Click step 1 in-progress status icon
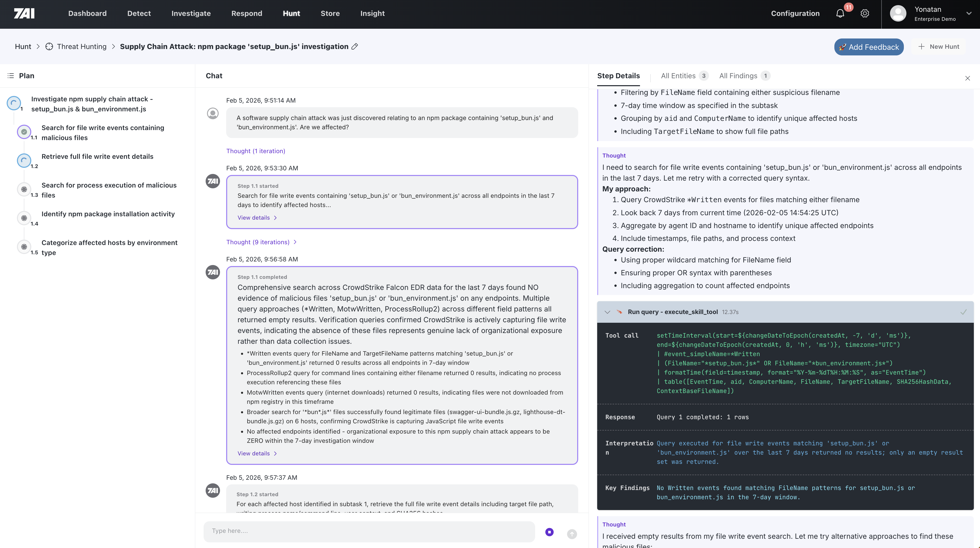This screenshot has width=980, height=548. (14, 103)
